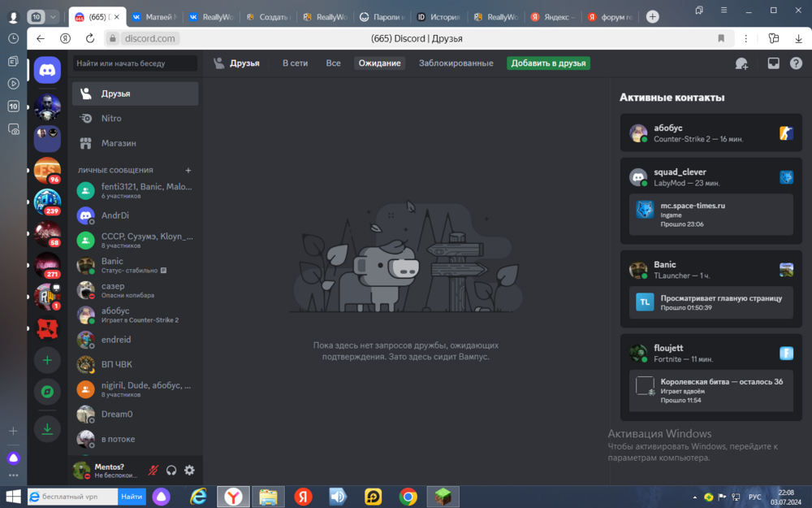Open File Explorer from taskbar

[x=268, y=497]
